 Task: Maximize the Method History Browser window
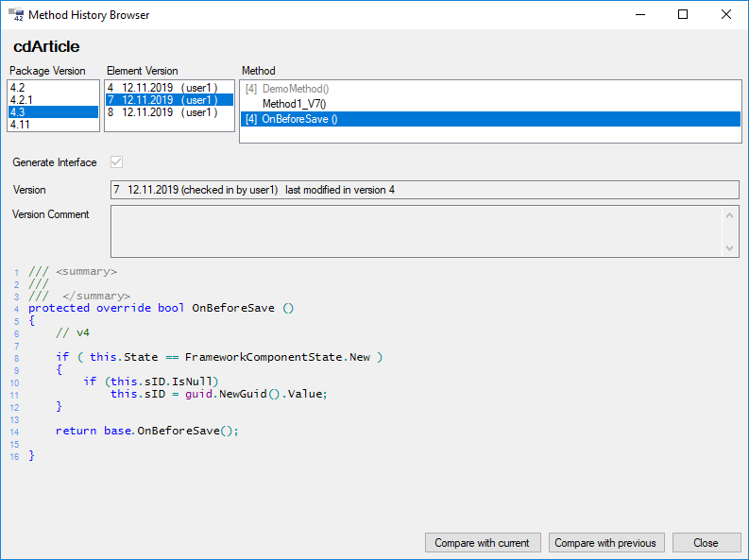[683, 15]
